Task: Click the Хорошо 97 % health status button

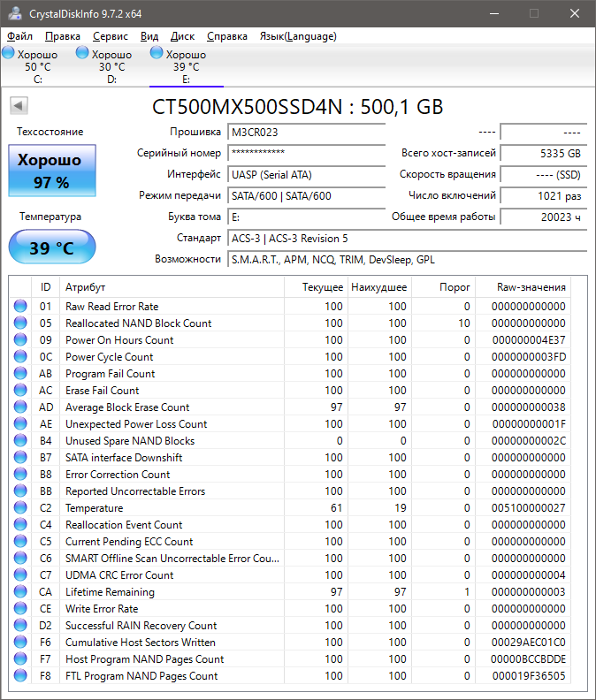Action: [52, 171]
